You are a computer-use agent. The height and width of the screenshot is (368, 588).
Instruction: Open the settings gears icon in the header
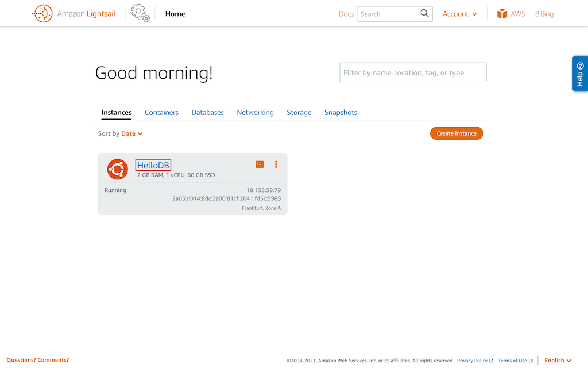(x=140, y=13)
